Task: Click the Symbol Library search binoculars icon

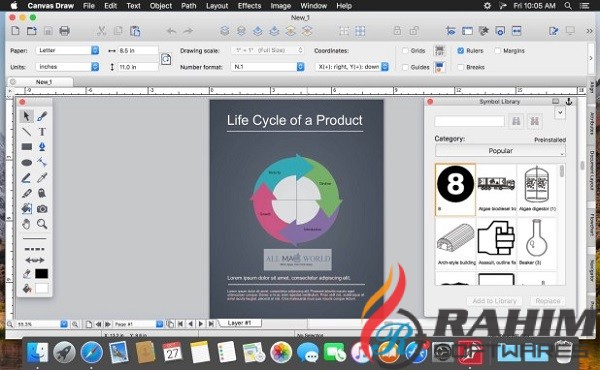Action: (516, 122)
